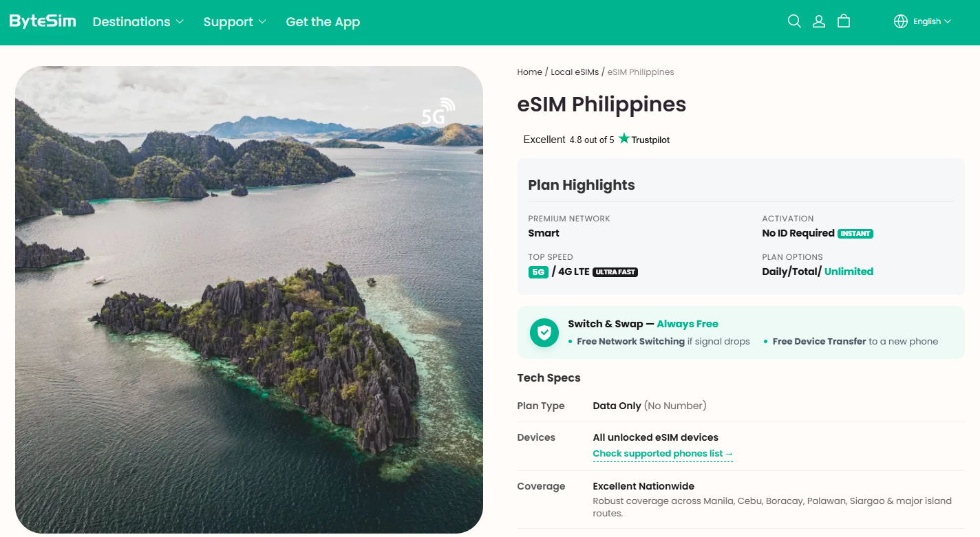Click the ByteSim logo
Image resolution: width=980 pixels, height=537 pixels.
pos(43,21)
